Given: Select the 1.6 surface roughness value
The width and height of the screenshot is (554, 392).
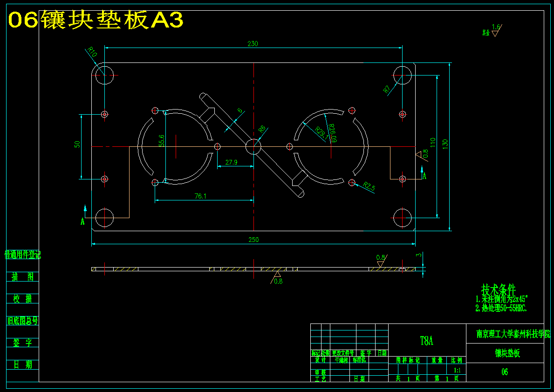Looking at the screenshot, I should pos(496,27).
